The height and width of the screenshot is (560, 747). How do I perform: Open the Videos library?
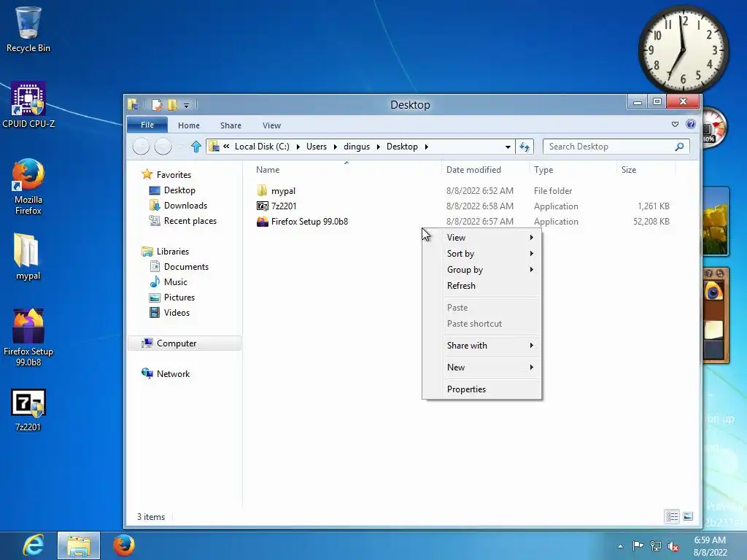[177, 312]
